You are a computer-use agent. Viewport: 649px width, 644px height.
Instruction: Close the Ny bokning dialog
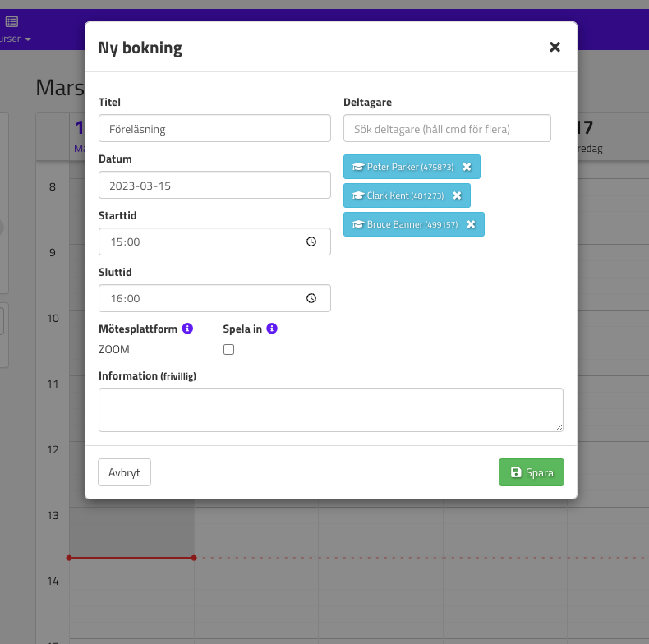555,48
